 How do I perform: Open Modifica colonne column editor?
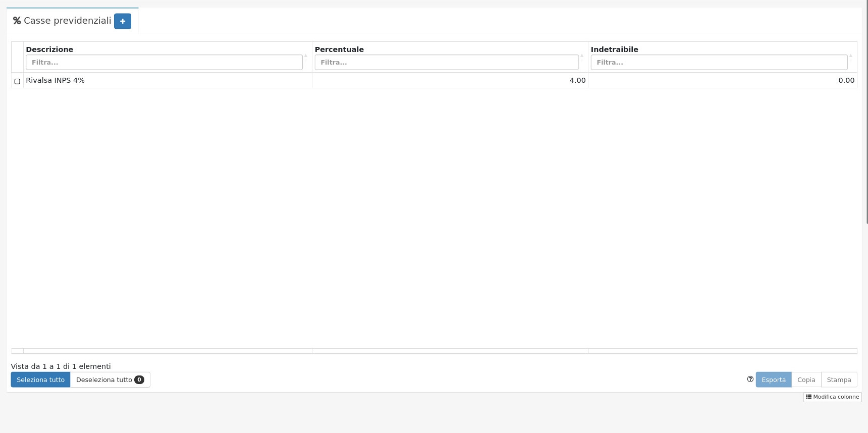coord(832,397)
